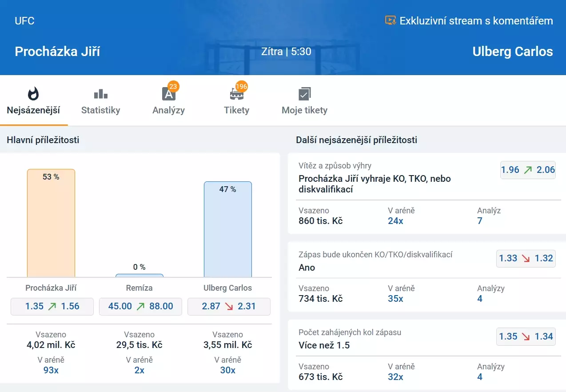Select odds 2.06 for Procházka KO win
This screenshot has height=392, width=566.
[x=528, y=170]
